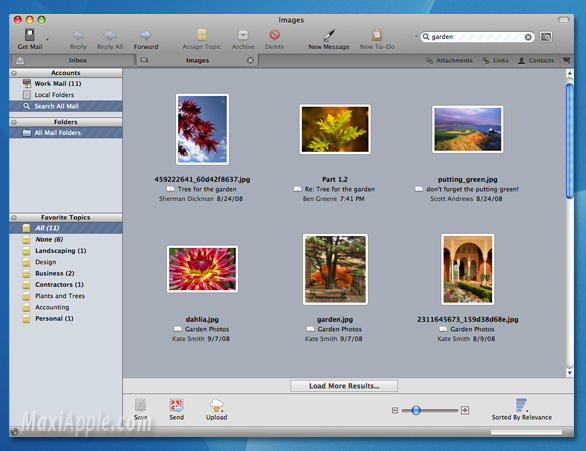The width and height of the screenshot is (586, 451).
Task: Select the Part 1.2 yellow leaf thumbnail
Action: 335,129
